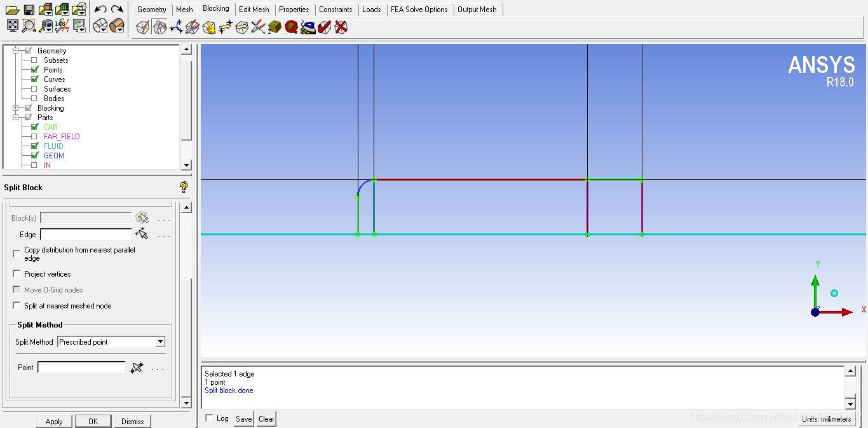Image resolution: width=868 pixels, height=428 pixels.
Task: Click the Save log button
Action: tap(243, 418)
